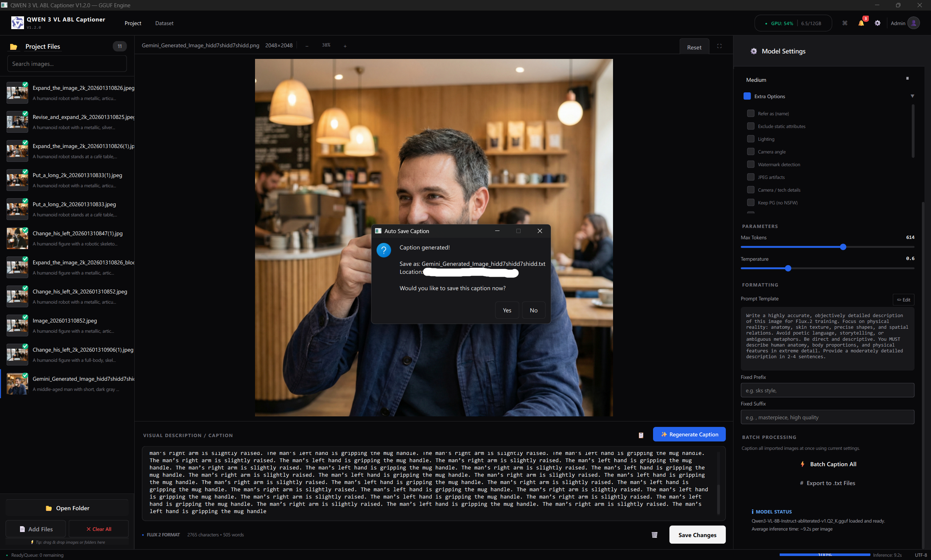Toggle fullscreen image view icon

tap(719, 46)
